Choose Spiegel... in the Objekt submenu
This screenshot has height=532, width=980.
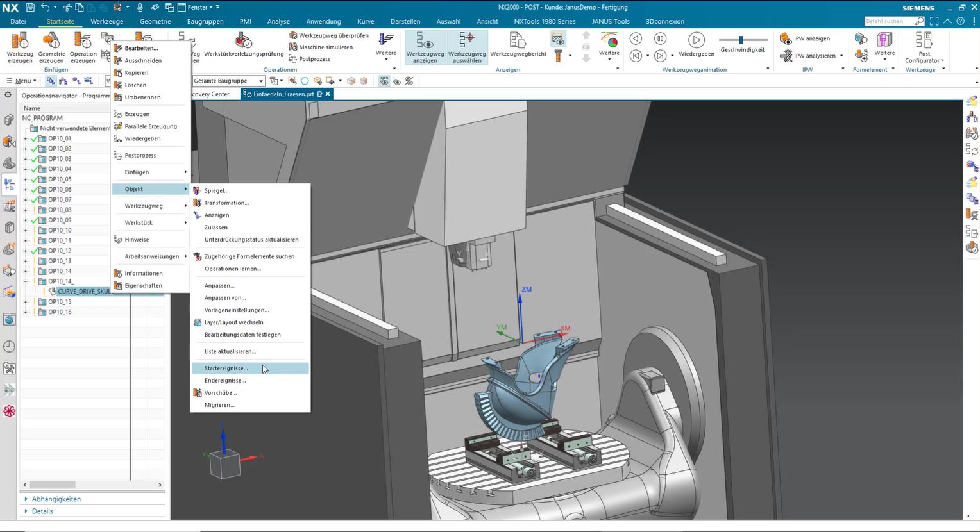(251, 191)
